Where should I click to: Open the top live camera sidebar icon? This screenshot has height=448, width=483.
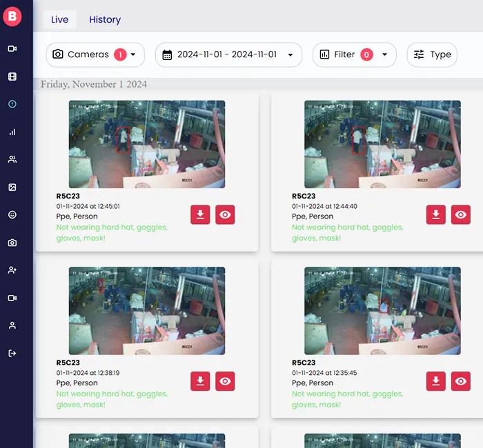[12, 49]
